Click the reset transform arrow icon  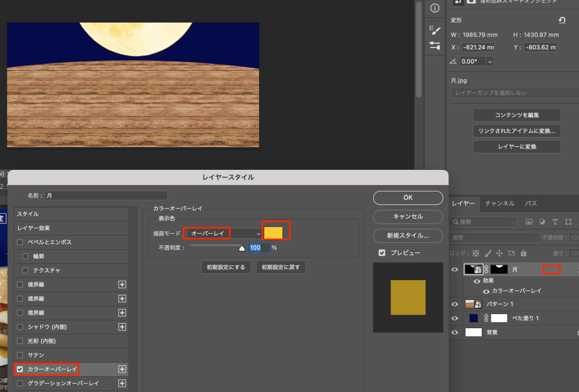tap(561, 20)
